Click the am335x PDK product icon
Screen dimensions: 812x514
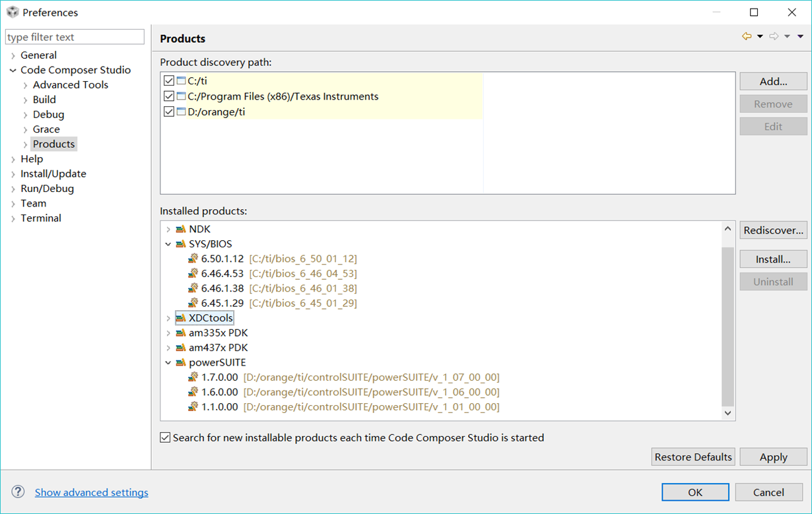181,333
